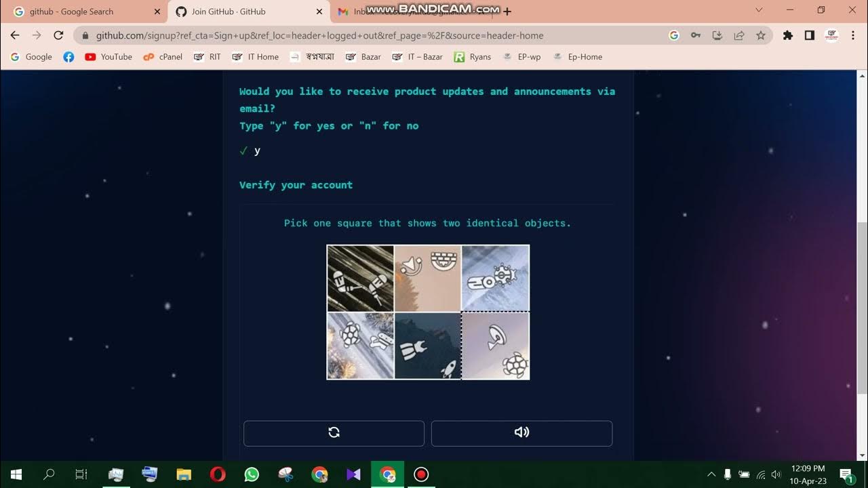Open the cPanel bookmark

tap(163, 57)
